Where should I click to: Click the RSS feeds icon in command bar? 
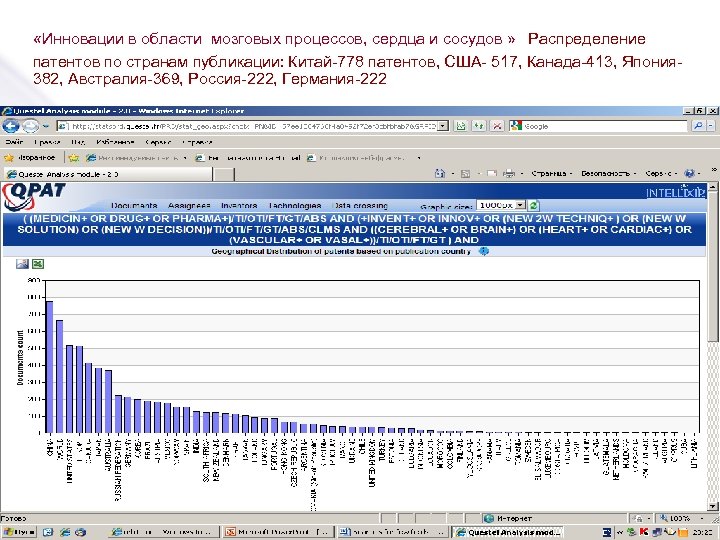[465, 174]
